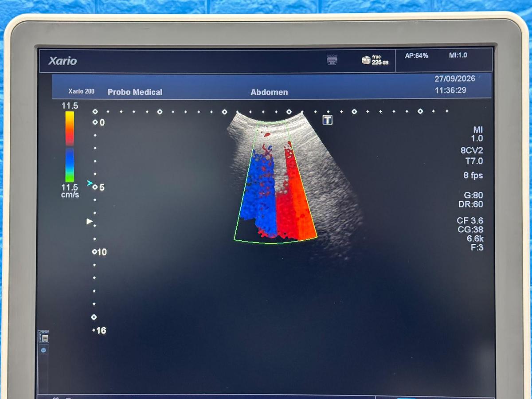Click the Xario logo
532x399 pixels.
pyautogui.click(x=63, y=61)
